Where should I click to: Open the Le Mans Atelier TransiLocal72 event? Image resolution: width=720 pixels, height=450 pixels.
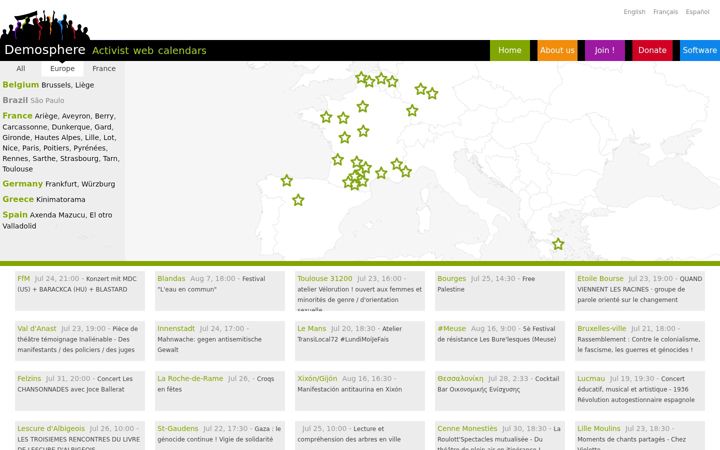(360, 341)
